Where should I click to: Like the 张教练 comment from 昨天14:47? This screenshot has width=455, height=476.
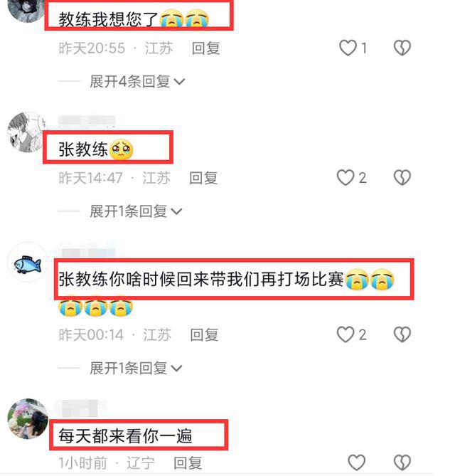(346, 178)
